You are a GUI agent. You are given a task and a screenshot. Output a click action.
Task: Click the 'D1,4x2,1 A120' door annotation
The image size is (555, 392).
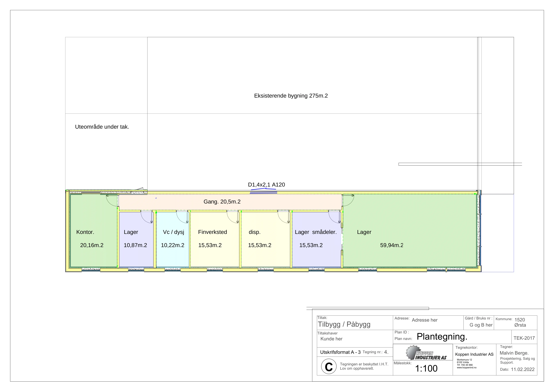tap(266, 185)
